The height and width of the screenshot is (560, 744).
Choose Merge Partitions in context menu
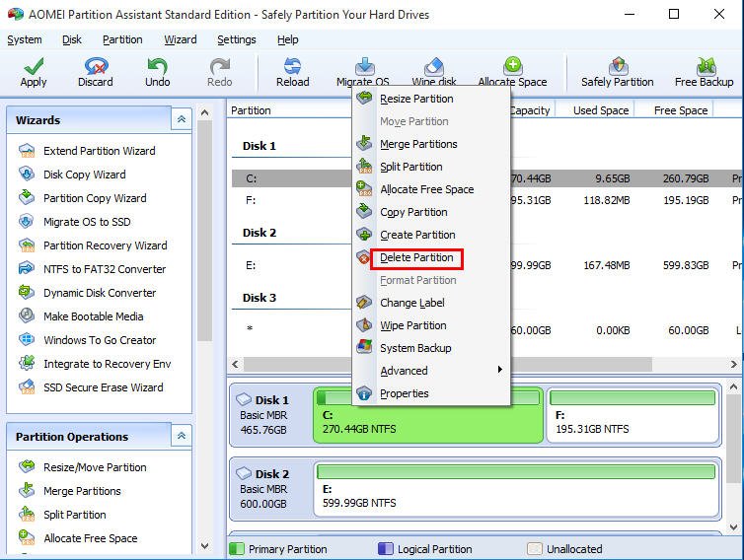pyautogui.click(x=431, y=144)
